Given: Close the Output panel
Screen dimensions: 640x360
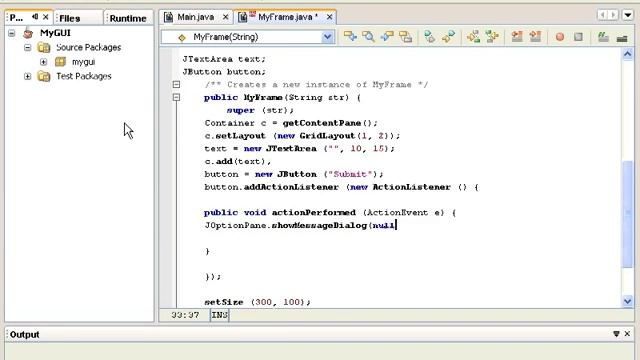Looking at the screenshot, I should [627, 334].
